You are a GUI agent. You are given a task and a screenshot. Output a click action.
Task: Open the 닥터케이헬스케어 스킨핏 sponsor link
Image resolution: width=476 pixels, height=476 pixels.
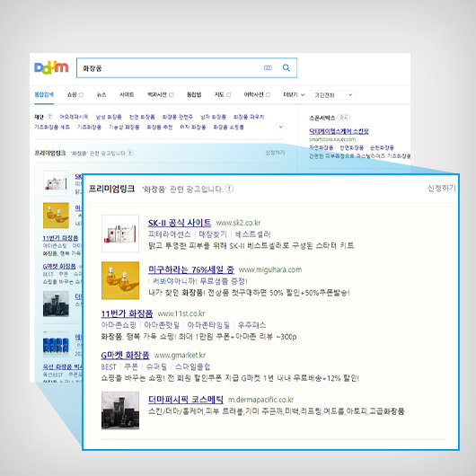tap(339, 131)
